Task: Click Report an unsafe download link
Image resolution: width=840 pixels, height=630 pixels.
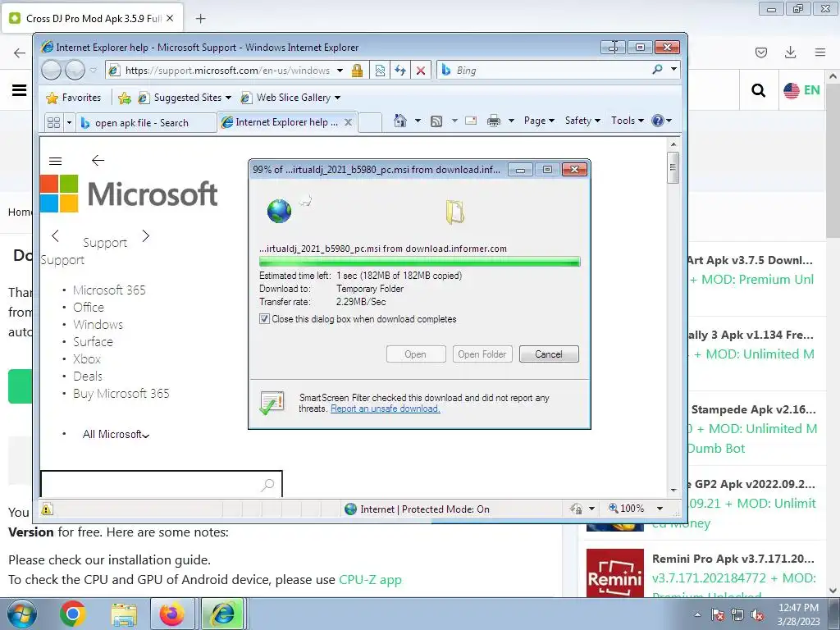Action: point(386,409)
